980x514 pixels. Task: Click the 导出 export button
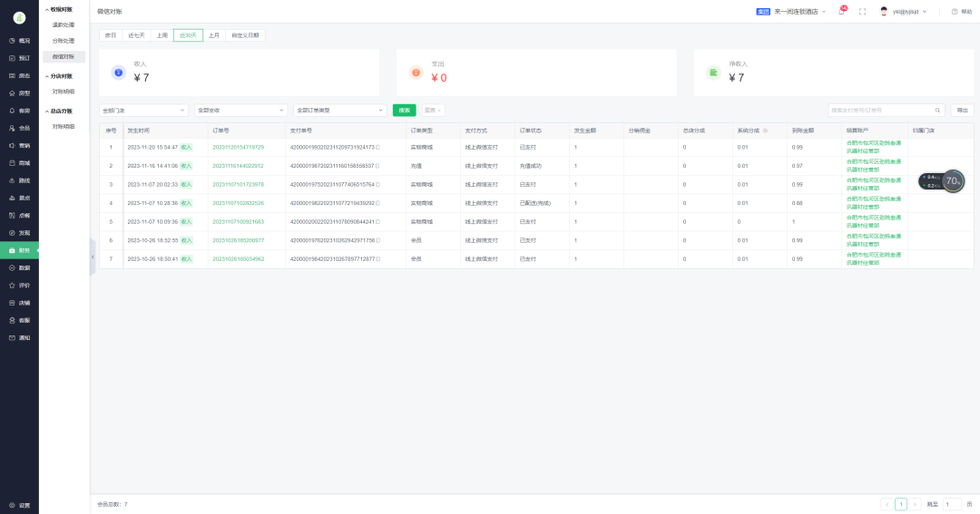963,111
